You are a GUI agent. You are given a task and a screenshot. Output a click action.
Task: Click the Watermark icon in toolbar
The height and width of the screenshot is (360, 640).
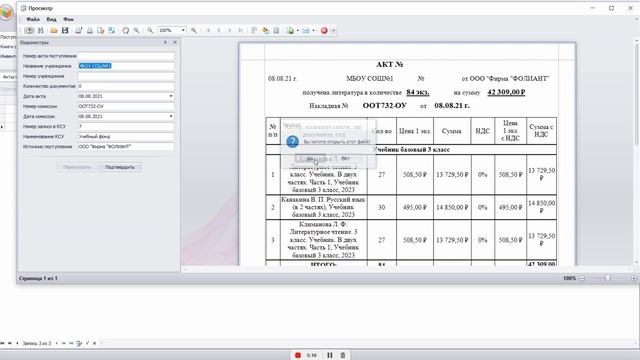click(x=276, y=30)
